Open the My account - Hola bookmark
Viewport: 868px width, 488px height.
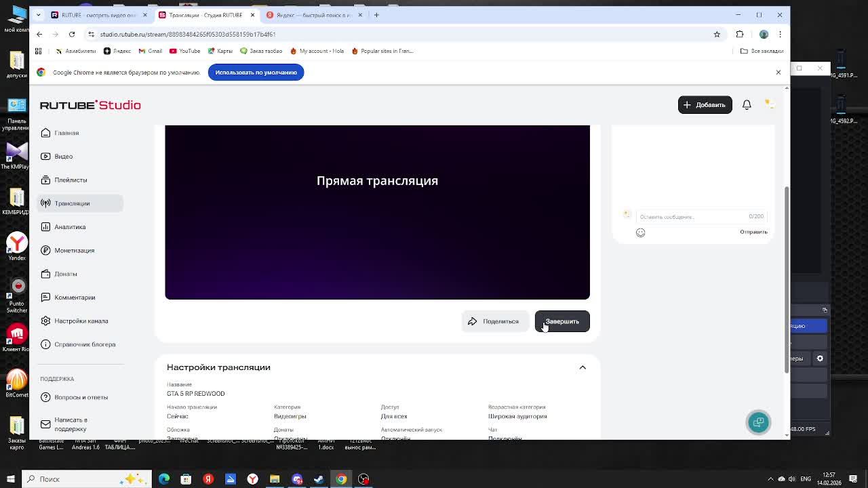pyautogui.click(x=317, y=51)
